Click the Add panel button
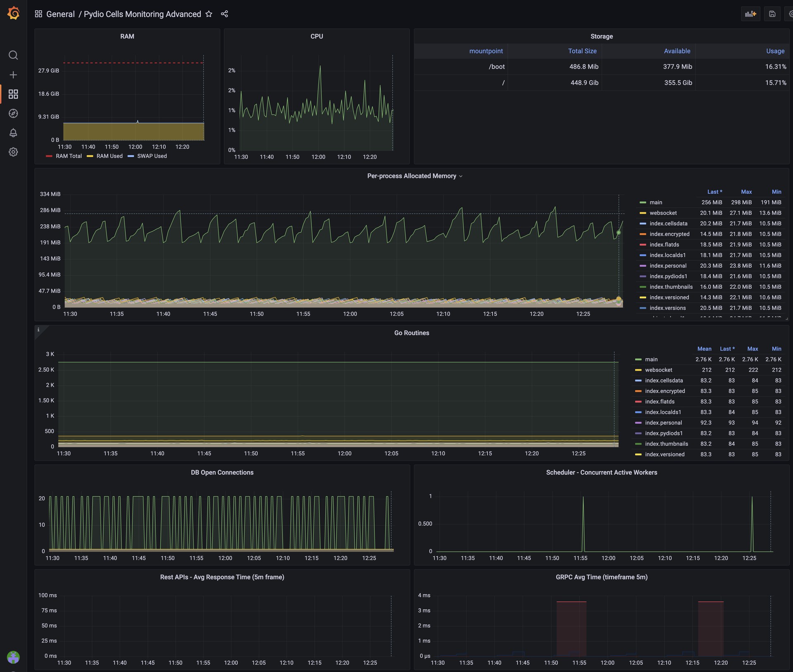 750,14
